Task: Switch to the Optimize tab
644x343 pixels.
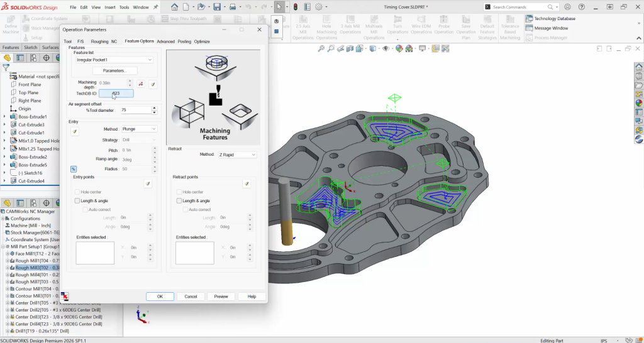Action: 202,41
